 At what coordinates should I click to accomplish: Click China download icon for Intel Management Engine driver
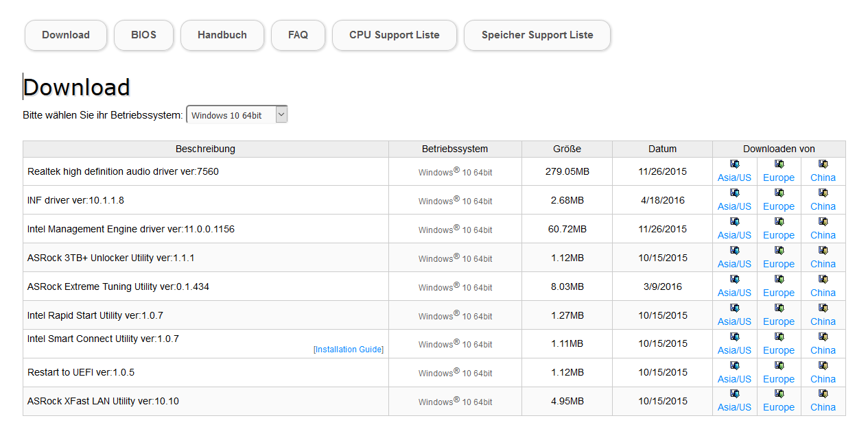click(x=823, y=222)
